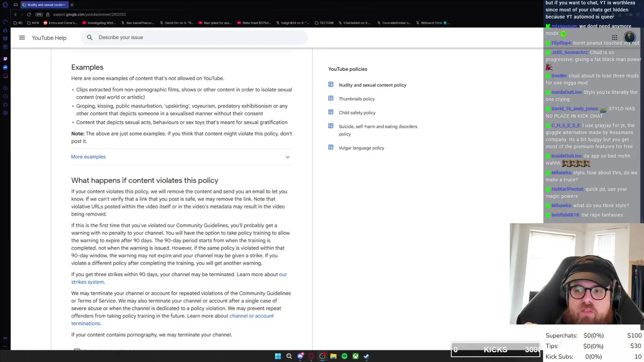Open David Orr on X bookmark
Screen dimensions: 644x362
tap(176, 23)
